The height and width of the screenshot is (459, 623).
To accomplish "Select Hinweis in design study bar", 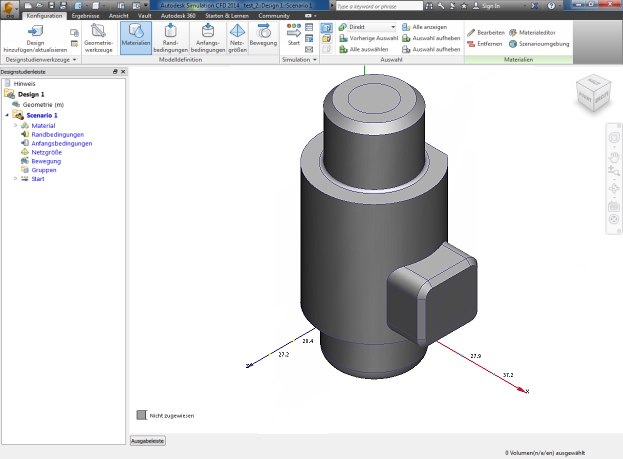I will 25,83.
